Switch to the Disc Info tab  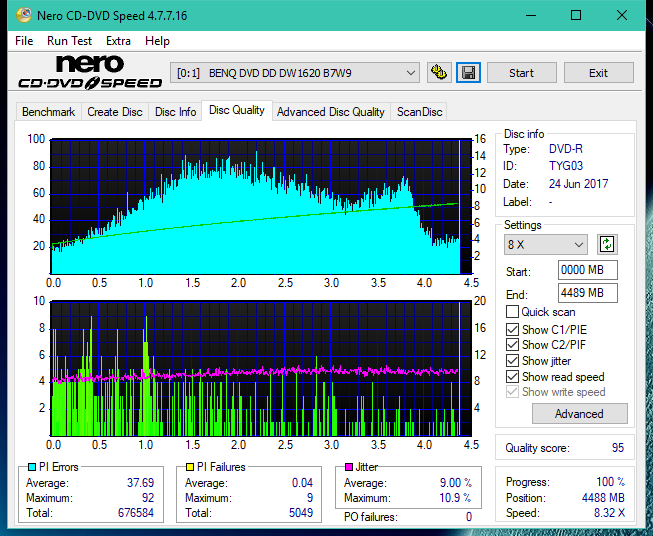coord(175,112)
